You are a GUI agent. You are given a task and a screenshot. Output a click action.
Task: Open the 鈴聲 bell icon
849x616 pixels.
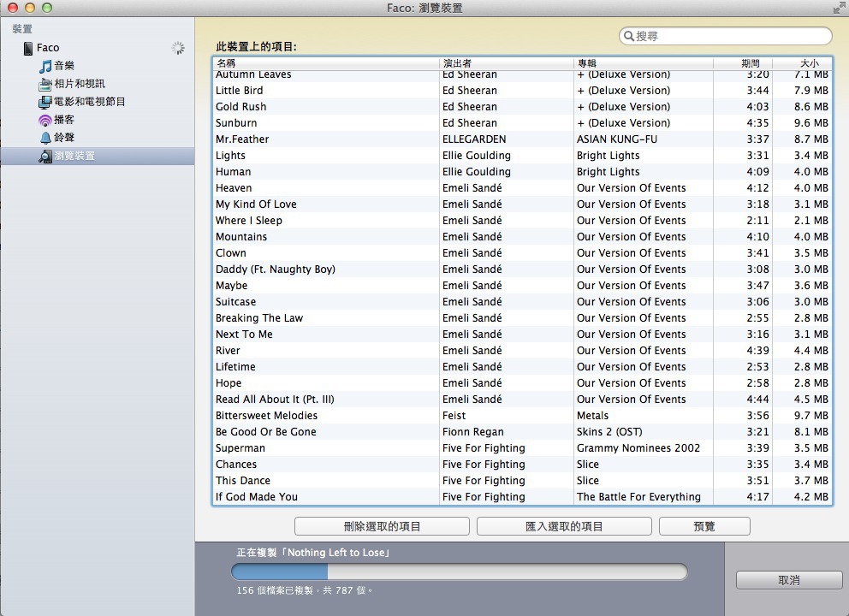tap(45, 138)
